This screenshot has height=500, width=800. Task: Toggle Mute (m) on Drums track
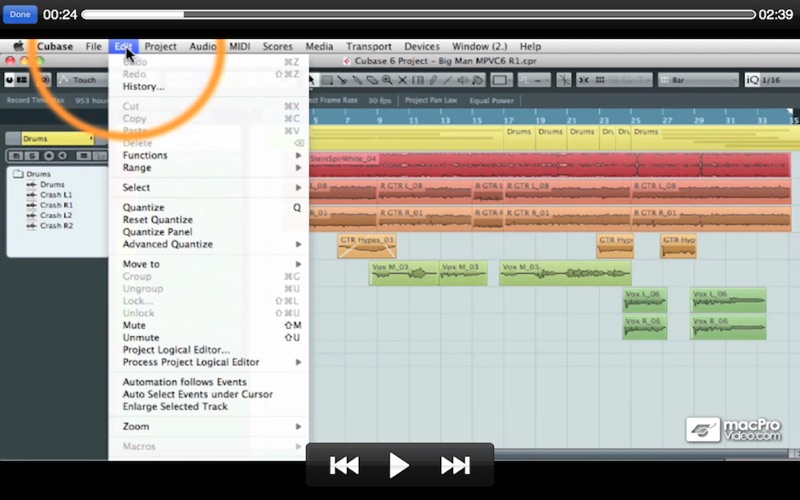click(16, 156)
